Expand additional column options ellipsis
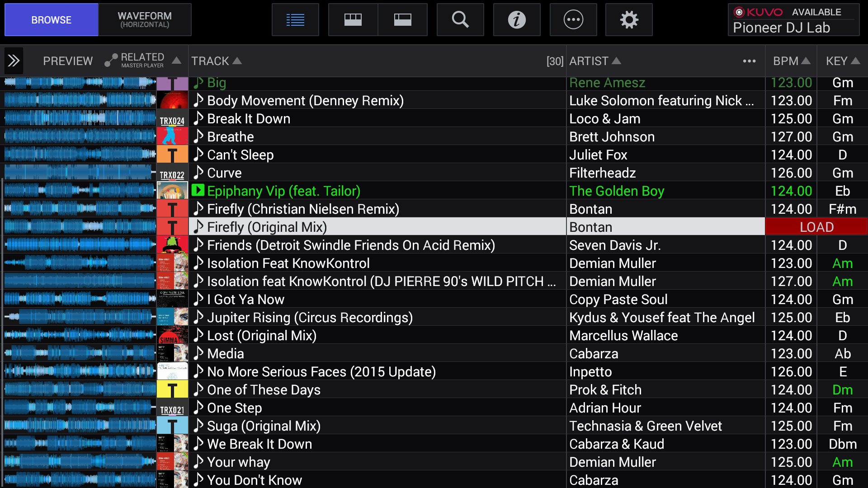Image resolution: width=868 pixels, height=488 pixels. [x=750, y=61]
